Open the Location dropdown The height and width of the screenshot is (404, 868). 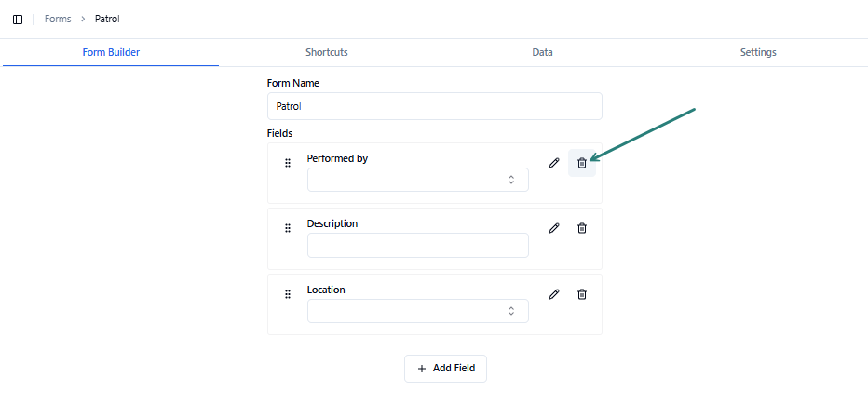pyautogui.click(x=417, y=311)
